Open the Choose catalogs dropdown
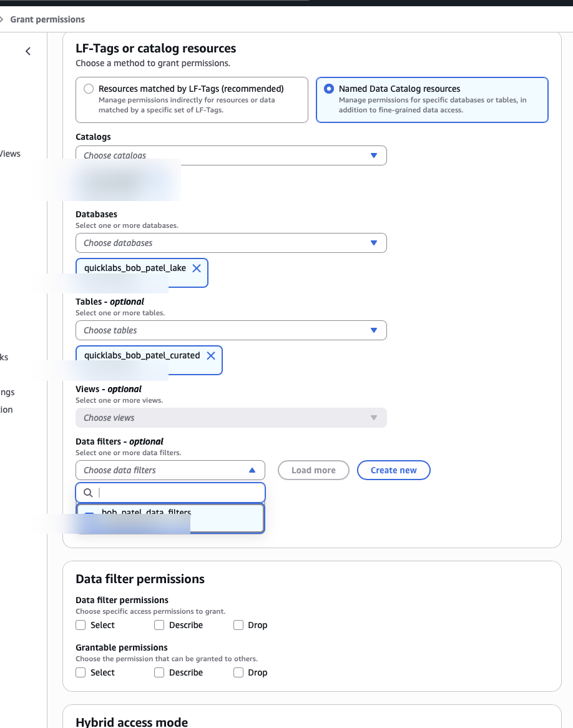Image resolution: width=573 pixels, height=728 pixels. [231, 155]
